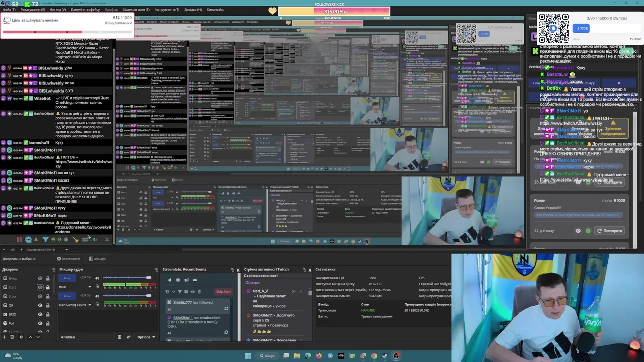Pause the alert queue in Recent Events

coord(186,292)
